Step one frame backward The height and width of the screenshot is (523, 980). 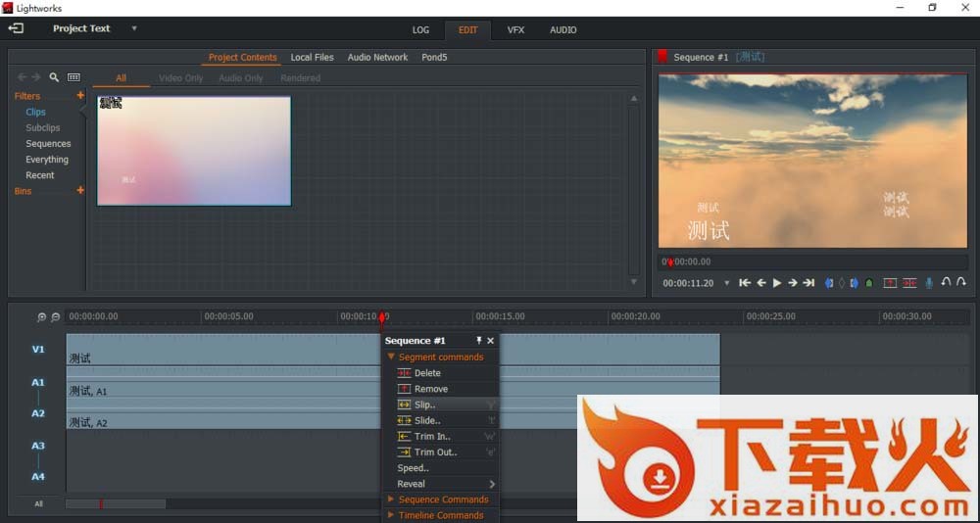[761, 283]
